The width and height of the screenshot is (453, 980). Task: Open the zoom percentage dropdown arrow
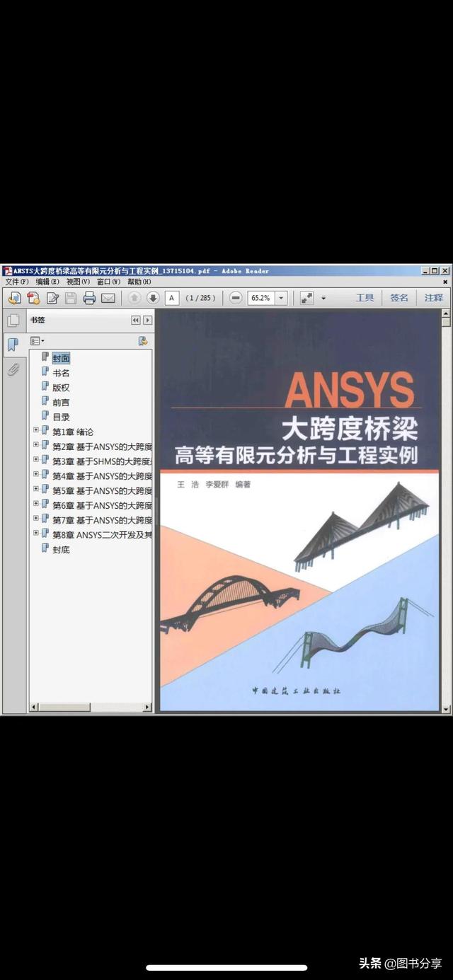point(281,298)
